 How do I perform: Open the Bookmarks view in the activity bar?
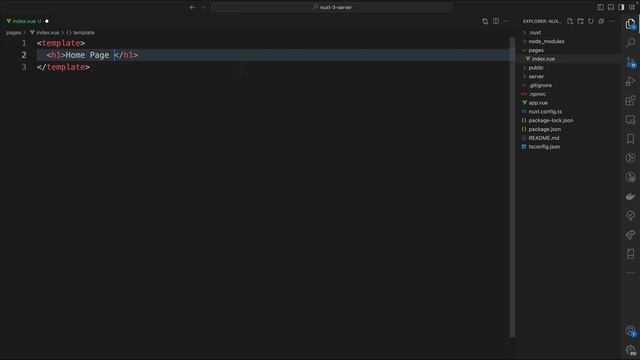[630, 139]
